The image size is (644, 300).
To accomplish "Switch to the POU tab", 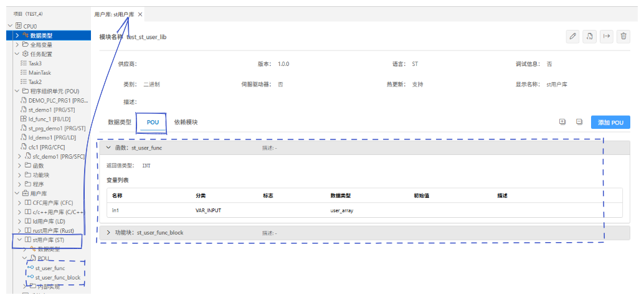I will pos(153,122).
